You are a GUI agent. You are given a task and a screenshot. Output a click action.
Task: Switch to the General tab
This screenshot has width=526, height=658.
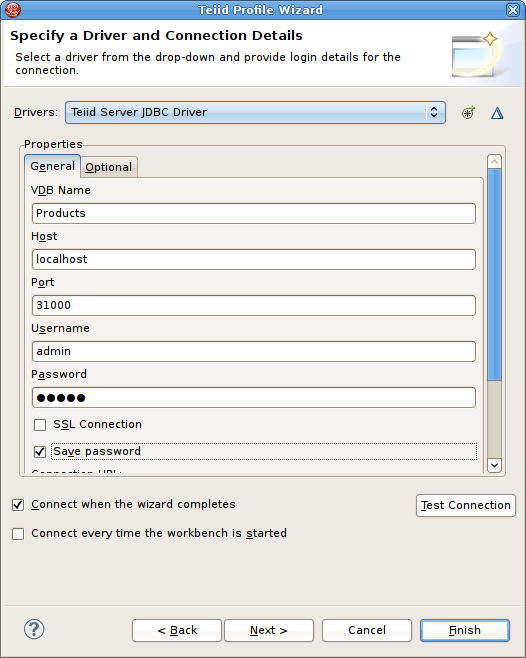[x=52, y=166]
